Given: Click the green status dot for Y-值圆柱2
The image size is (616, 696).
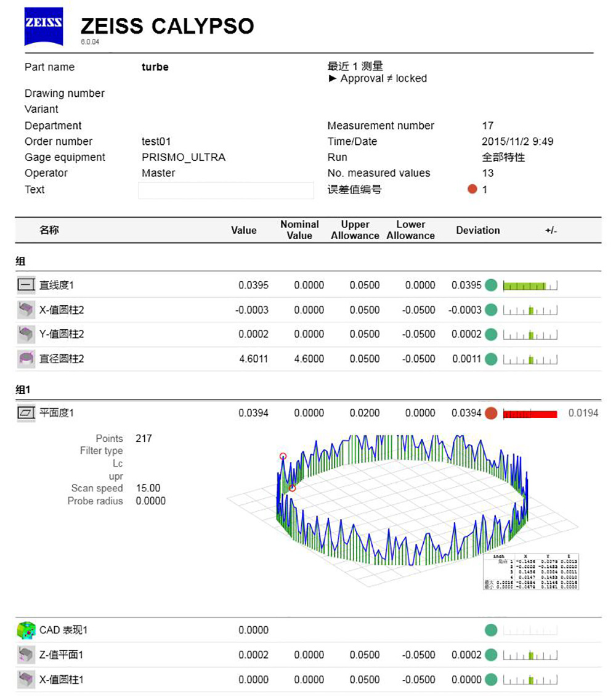Looking at the screenshot, I should point(491,334).
